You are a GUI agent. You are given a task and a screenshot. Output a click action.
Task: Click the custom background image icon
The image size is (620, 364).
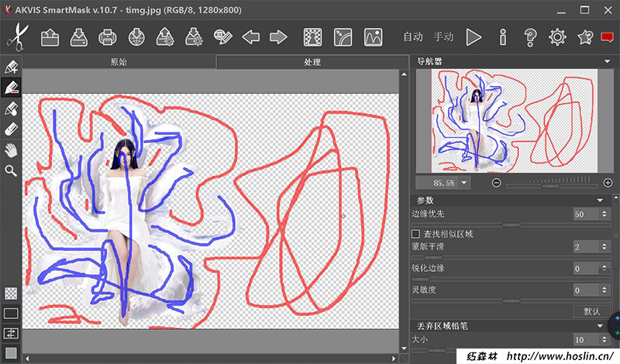coord(373,37)
